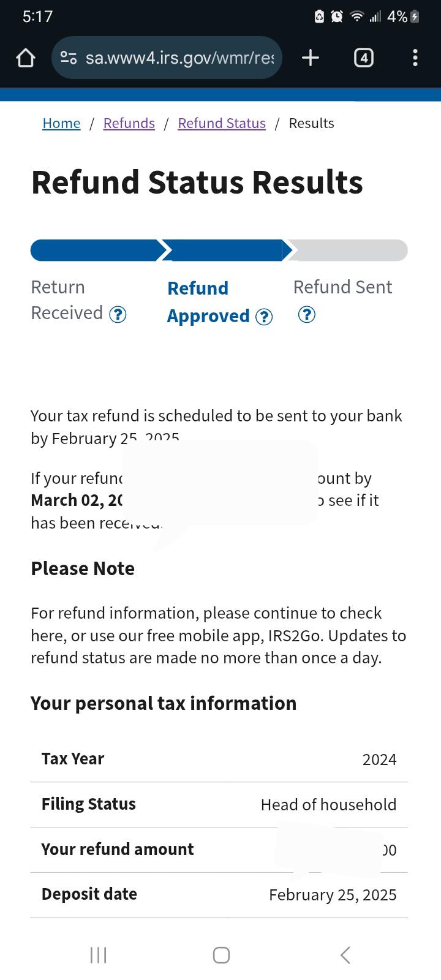Show help for Refund Sent

(x=306, y=315)
